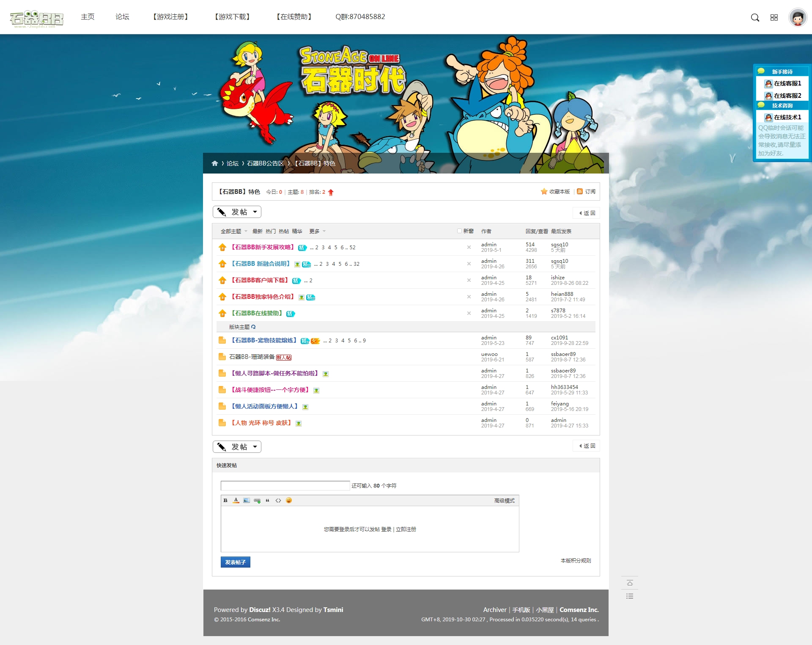The height and width of the screenshot is (645, 812).
Task: Click the insert link icon in editor
Action: [257, 500]
